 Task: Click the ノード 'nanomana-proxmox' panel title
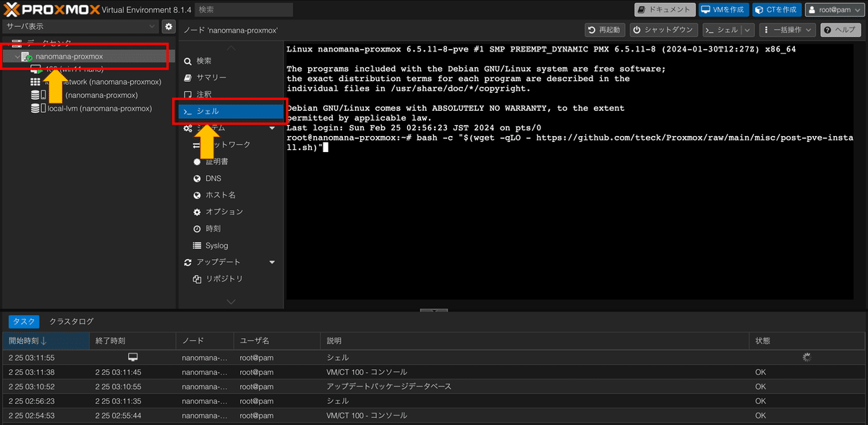coord(231,30)
